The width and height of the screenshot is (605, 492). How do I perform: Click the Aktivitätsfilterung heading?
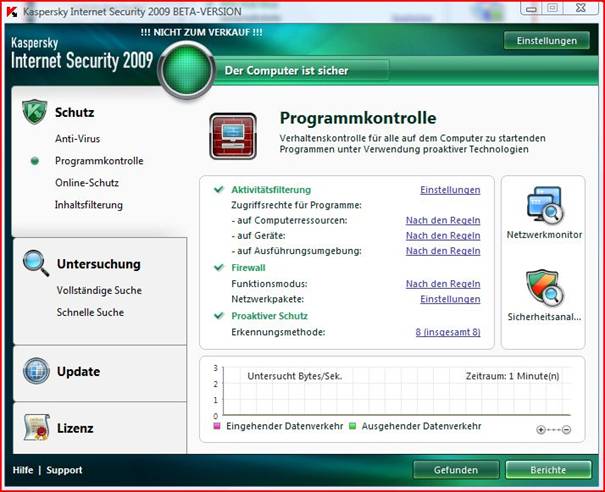tap(271, 189)
